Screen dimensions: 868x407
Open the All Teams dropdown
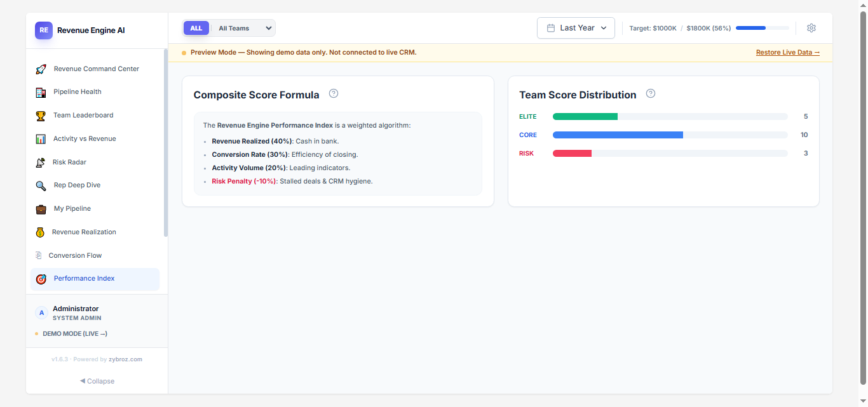coord(243,28)
